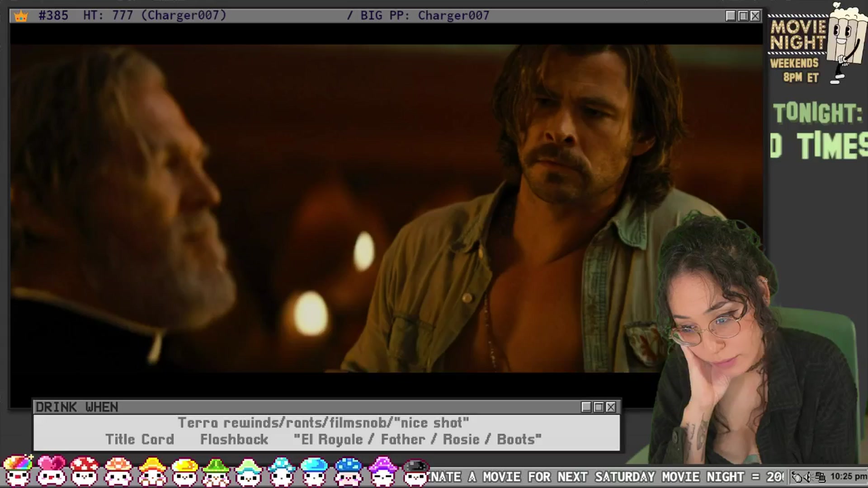Screen dimensions: 868x488
Task: Minimize the main movie window
Action: [731, 16]
